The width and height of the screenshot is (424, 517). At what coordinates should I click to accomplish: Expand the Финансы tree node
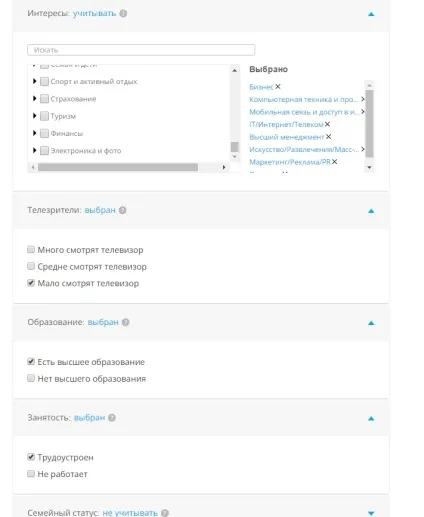click(34, 133)
